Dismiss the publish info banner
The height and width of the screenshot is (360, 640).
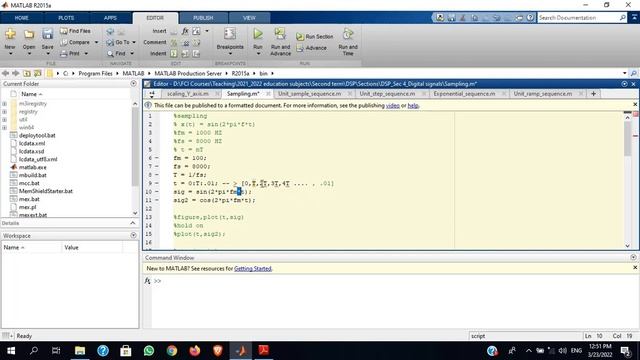[635, 104]
